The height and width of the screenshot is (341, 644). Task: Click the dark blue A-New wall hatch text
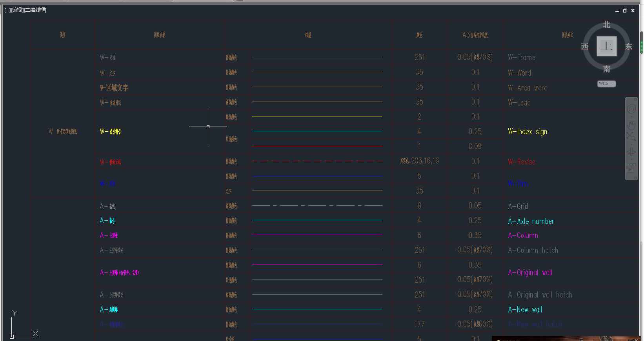pyautogui.click(x=535, y=325)
